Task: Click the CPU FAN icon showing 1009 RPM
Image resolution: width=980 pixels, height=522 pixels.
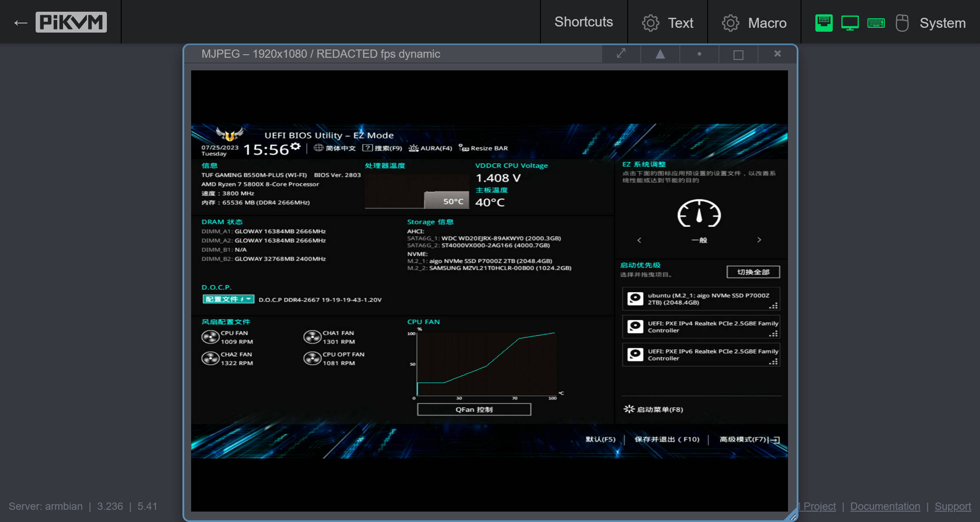Action: pyautogui.click(x=211, y=337)
